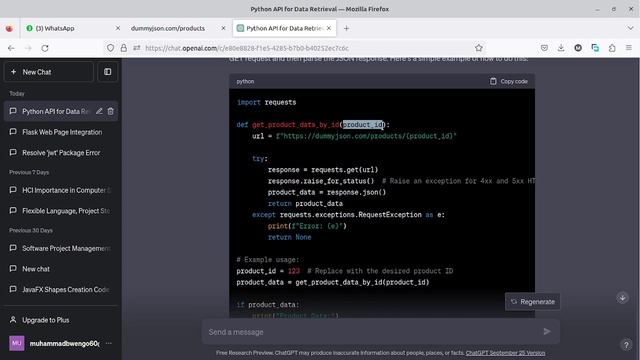Click Copy code on the python block
This screenshot has width=640, height=360.
pyautogui.click(x=509, y=81)
